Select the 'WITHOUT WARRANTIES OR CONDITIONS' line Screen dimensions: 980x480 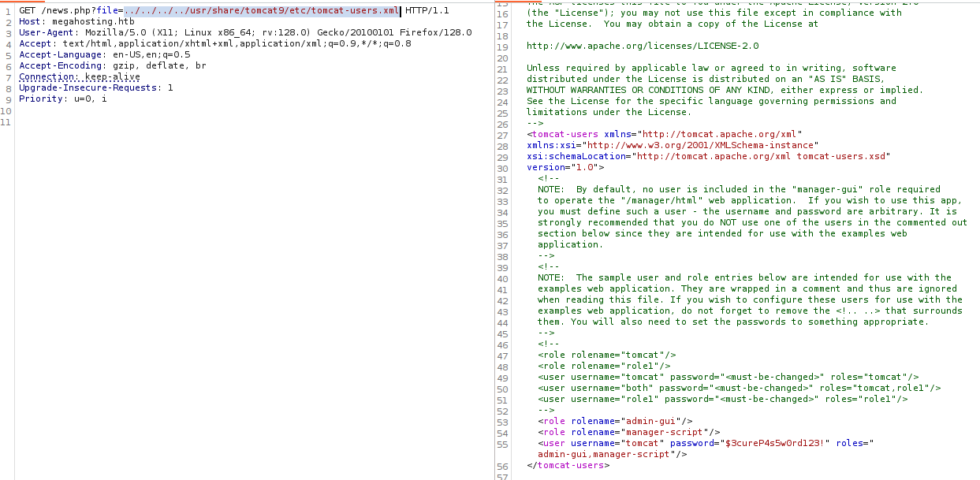(725, 90)
